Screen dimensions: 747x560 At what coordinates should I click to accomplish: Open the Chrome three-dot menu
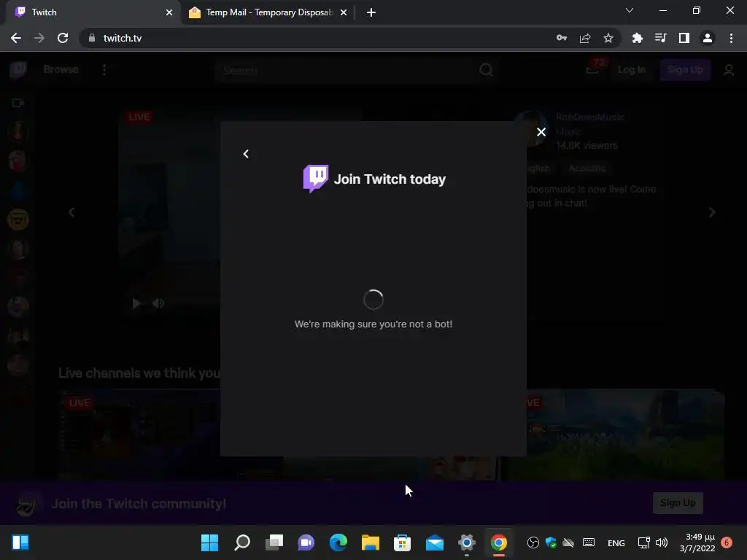click(x=731, y=38)
